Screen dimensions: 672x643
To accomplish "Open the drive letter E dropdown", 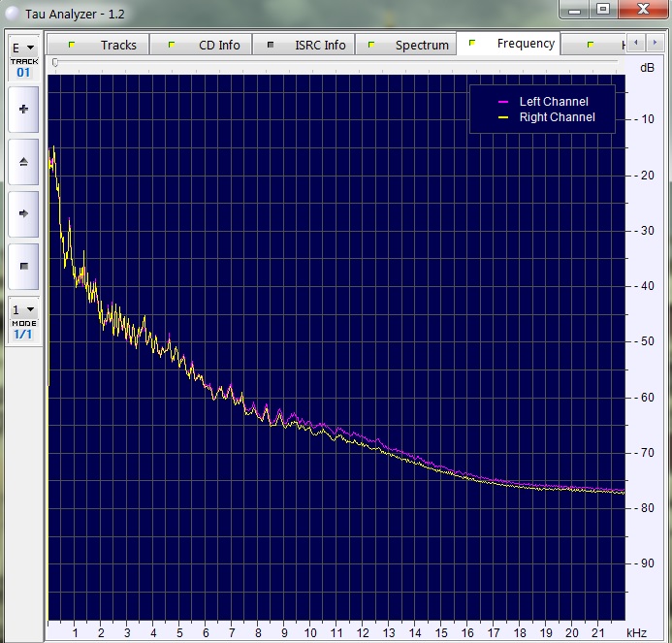I will tap(23, 47).
